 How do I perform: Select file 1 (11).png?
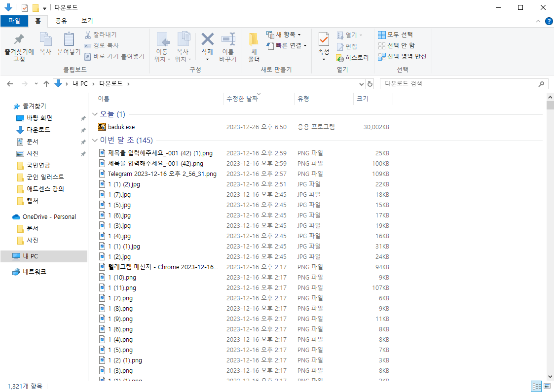122,288
